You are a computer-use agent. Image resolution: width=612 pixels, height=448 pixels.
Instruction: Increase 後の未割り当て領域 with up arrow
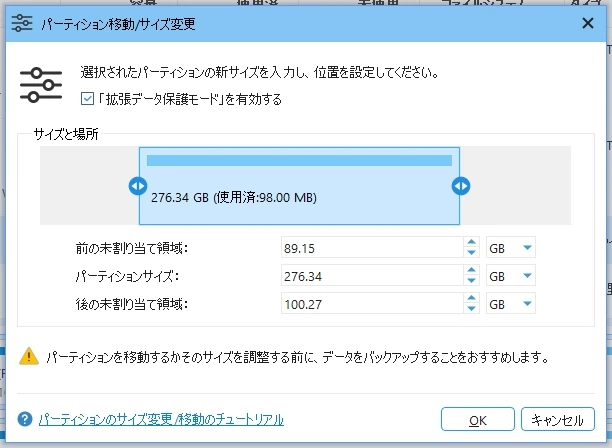click(471, 298)
